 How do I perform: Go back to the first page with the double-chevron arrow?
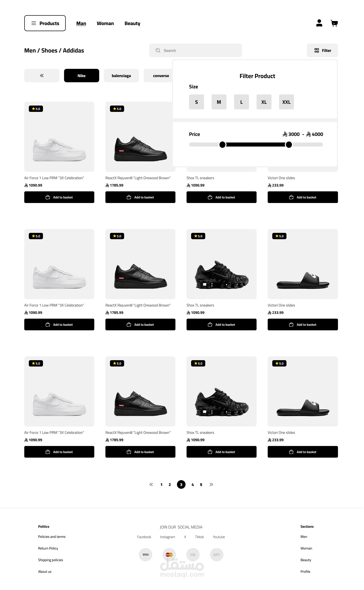coord(151,484)
